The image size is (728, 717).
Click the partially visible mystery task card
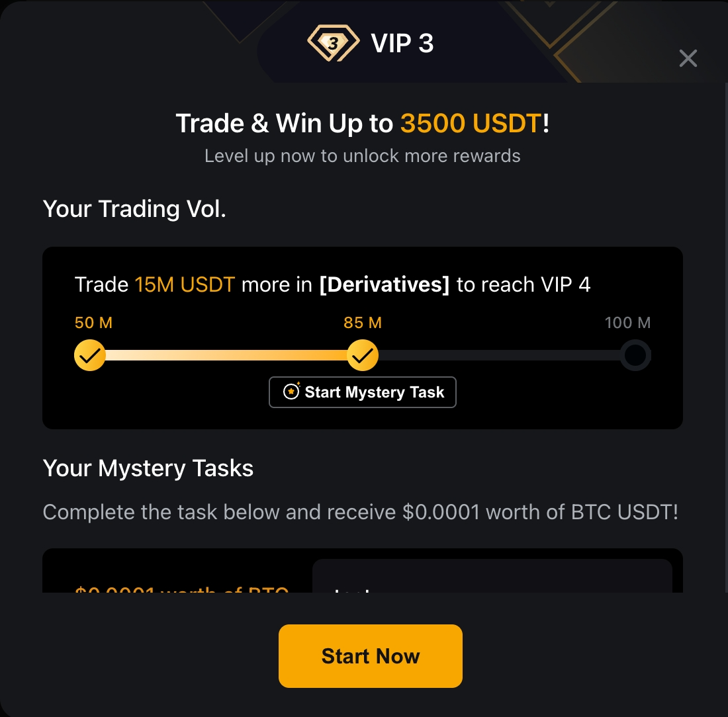tap(363, 570)
